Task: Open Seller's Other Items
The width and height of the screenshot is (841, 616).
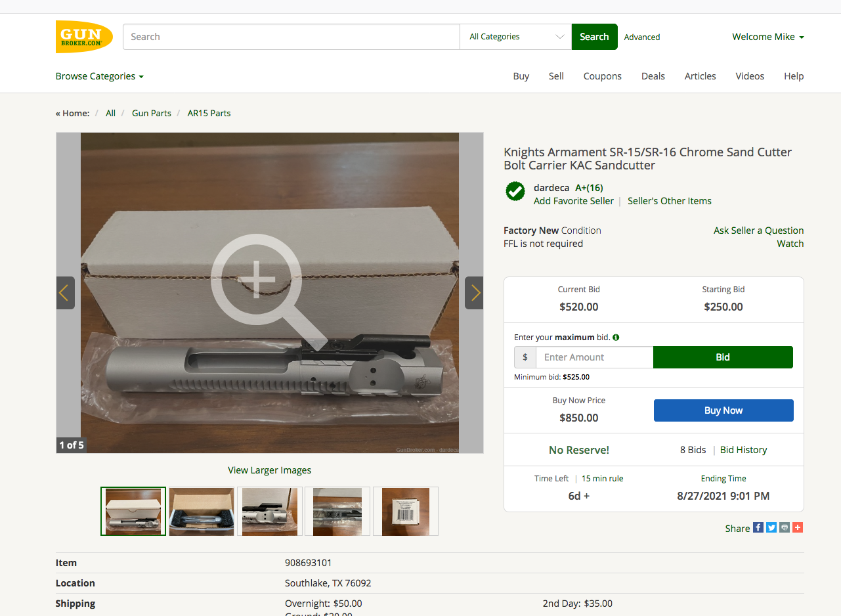Action: 670,201
